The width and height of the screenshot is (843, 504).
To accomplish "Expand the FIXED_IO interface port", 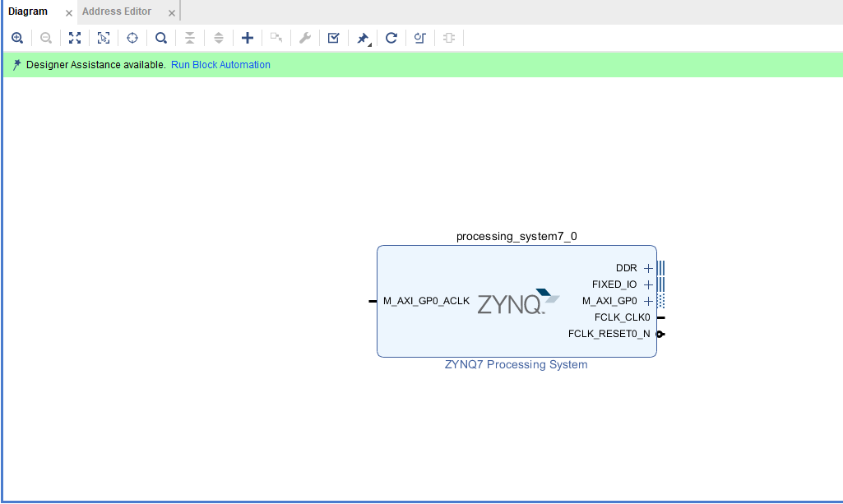I will [648, 284].
